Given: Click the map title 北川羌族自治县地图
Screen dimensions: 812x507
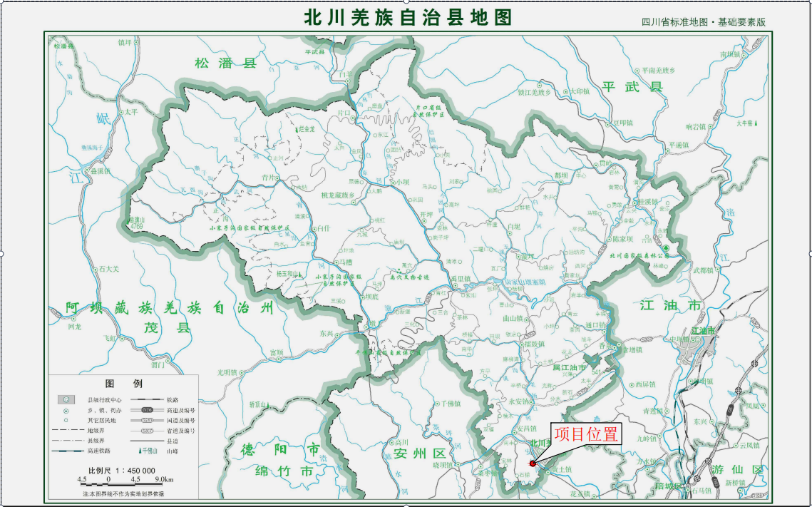Looking at the screenshot, I should point(408,17).
